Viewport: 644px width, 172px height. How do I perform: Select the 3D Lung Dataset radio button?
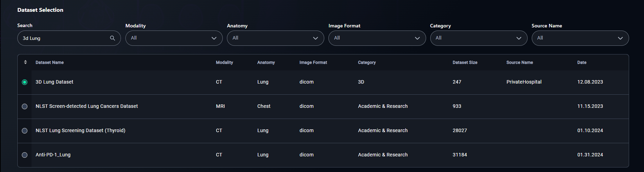pos(25,82)
